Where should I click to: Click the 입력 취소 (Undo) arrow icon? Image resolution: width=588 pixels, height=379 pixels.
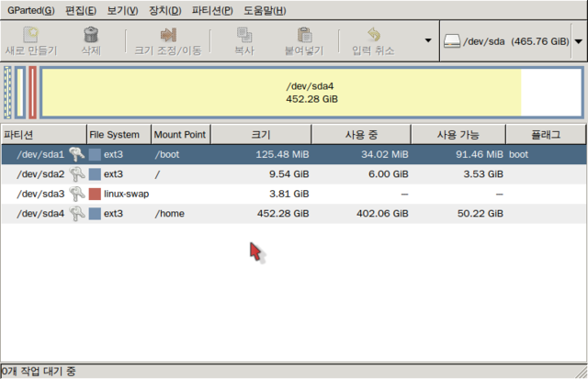[374, 35]
